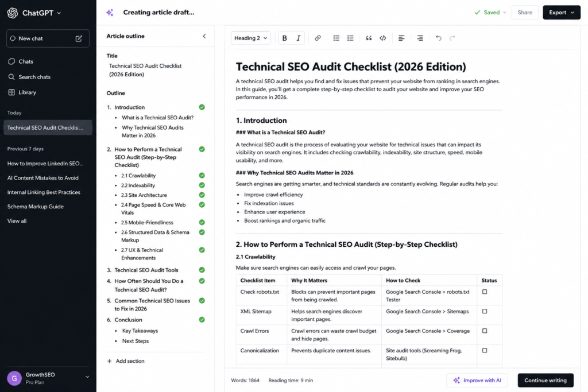The width and height of the screenshot is (588, 392).
Task: Click the compose icon in New chat
Action: 79,38
